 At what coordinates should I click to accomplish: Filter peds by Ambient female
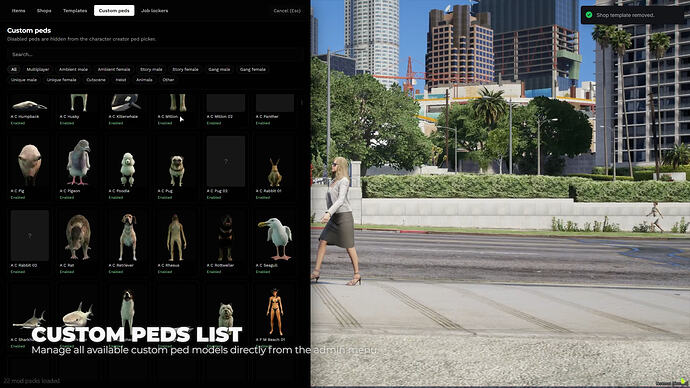(x=114, y=70)
